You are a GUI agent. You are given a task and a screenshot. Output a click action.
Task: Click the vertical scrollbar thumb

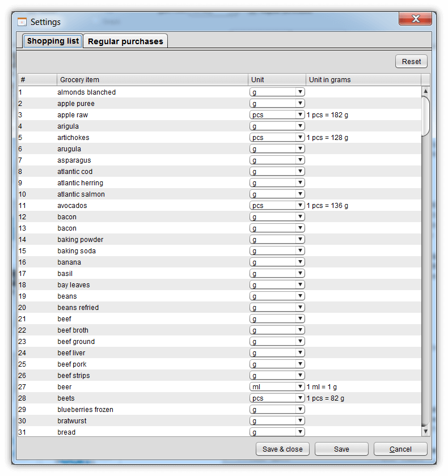coord(426,116)
